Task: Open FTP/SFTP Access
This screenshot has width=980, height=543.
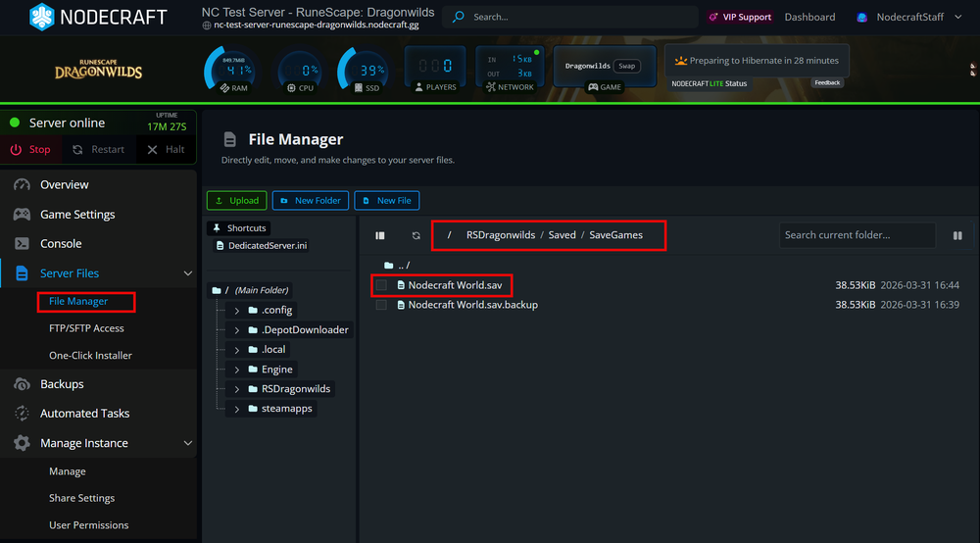Action: [86, 328]
